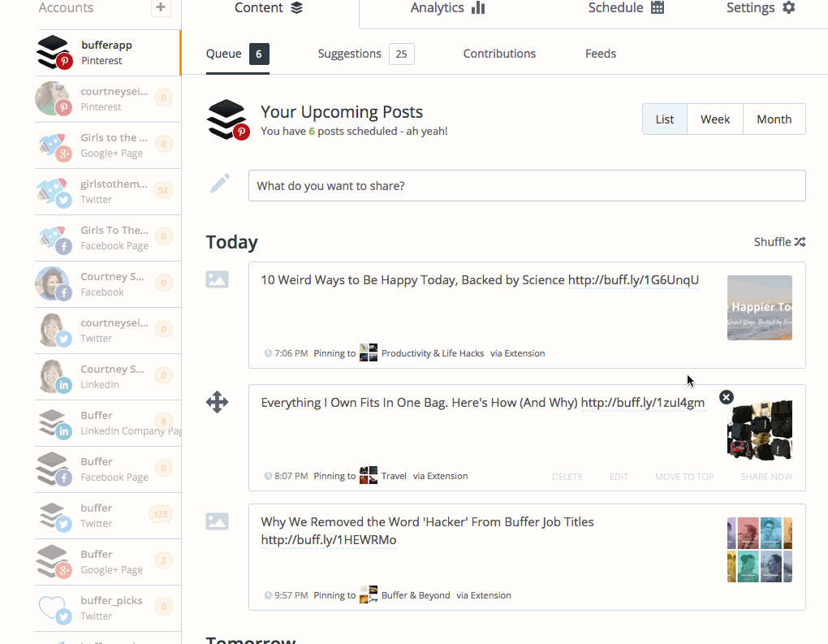Click the Today heading
Image resolution: width=828 pixels, height=644 pixels.
(x=232, y=242)
